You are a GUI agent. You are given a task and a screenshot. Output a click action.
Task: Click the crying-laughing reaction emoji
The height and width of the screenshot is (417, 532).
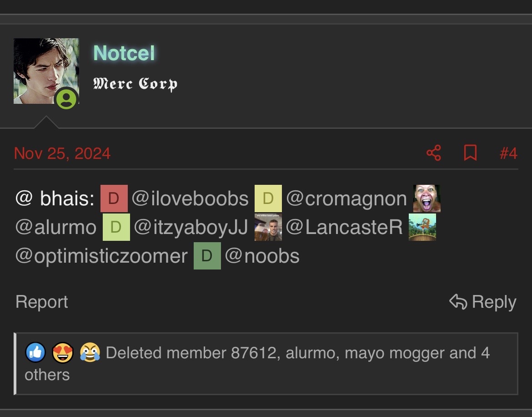pos(90,352)
